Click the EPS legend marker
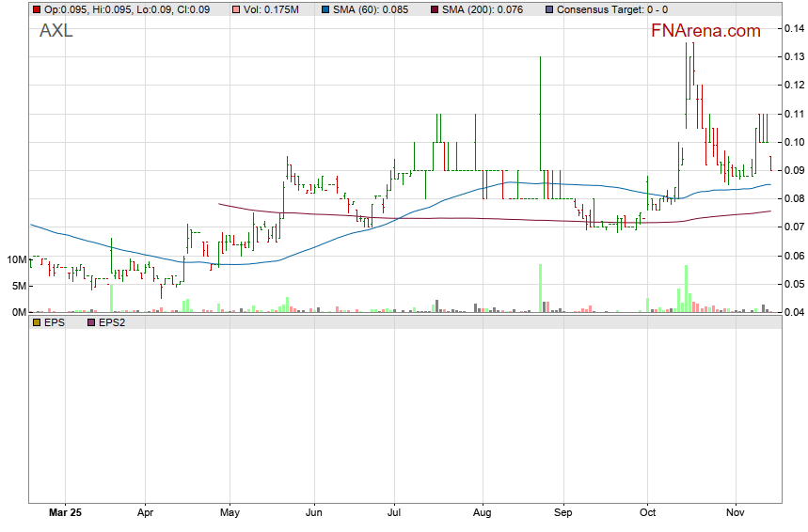This screenshot has width=808, height=532. click(x=36, y=322)
